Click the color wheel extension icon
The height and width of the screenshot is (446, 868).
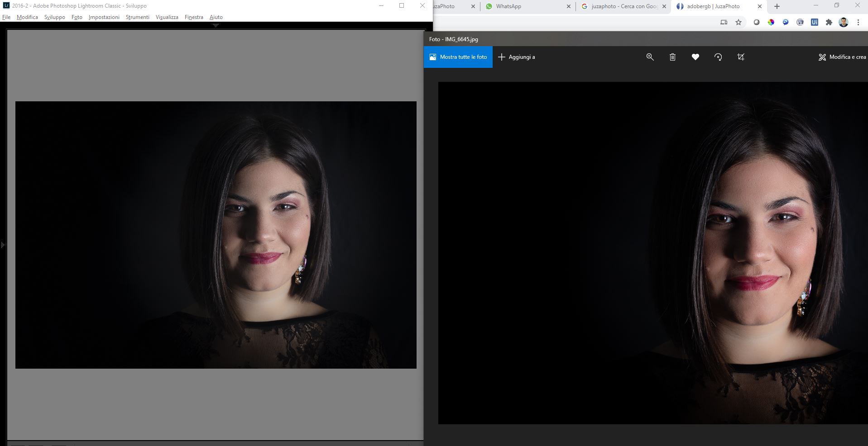point(770,22)
